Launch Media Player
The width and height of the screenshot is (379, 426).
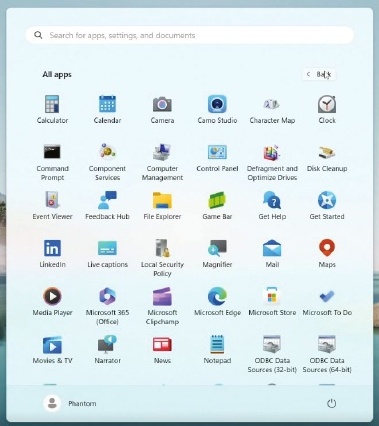click(52, 301)
